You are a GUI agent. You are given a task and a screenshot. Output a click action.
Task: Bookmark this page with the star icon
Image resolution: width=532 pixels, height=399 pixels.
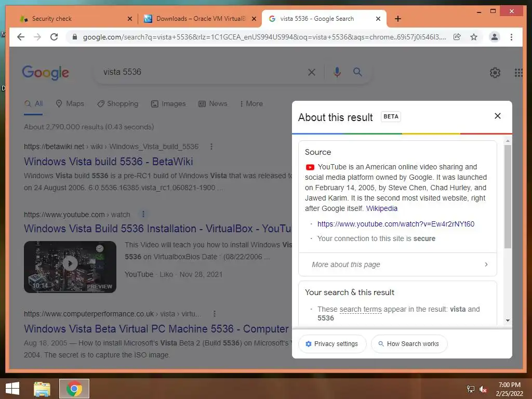(x=474, y=37)
